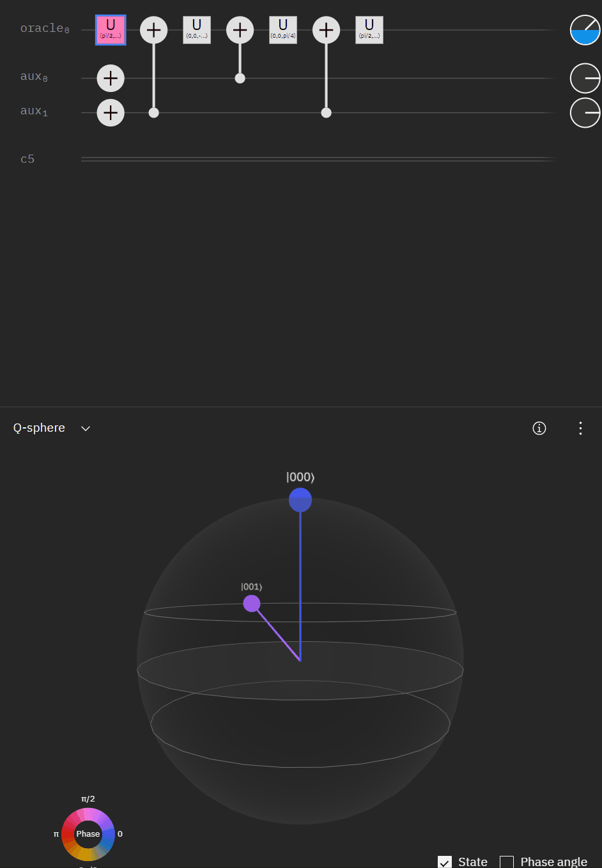The width and height of the screenshot is (602, 868).
Task: Click the NOT gate on aux0 wire
Action: pos(111,79)
